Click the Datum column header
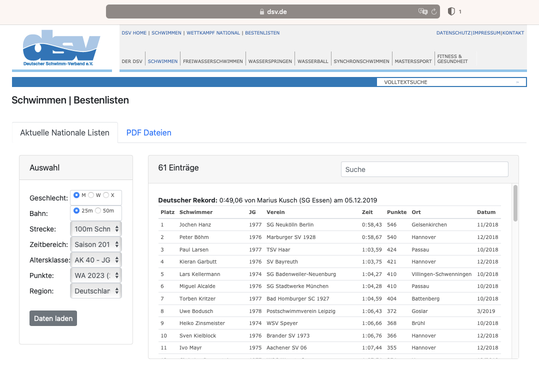The height and width of the screenshot is (373, 539). (486, 212)
